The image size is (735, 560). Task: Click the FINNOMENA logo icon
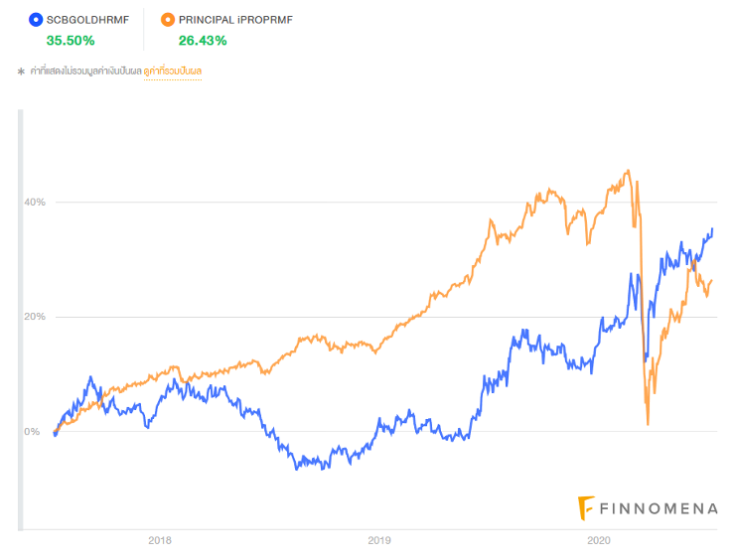587,507
